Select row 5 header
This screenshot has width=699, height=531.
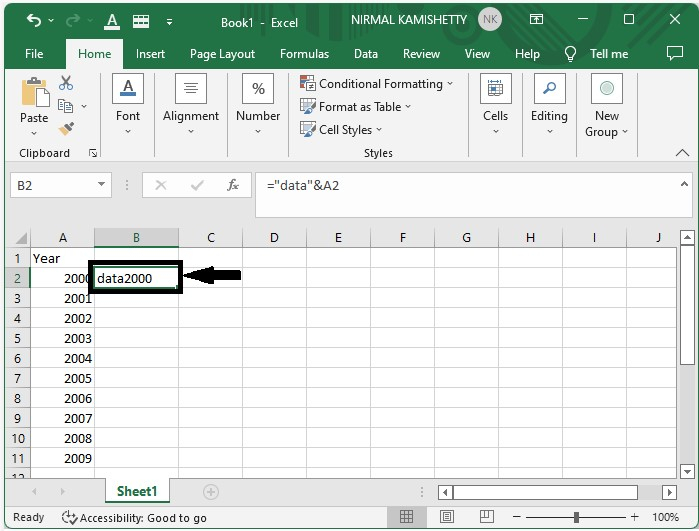coord(17,338)
